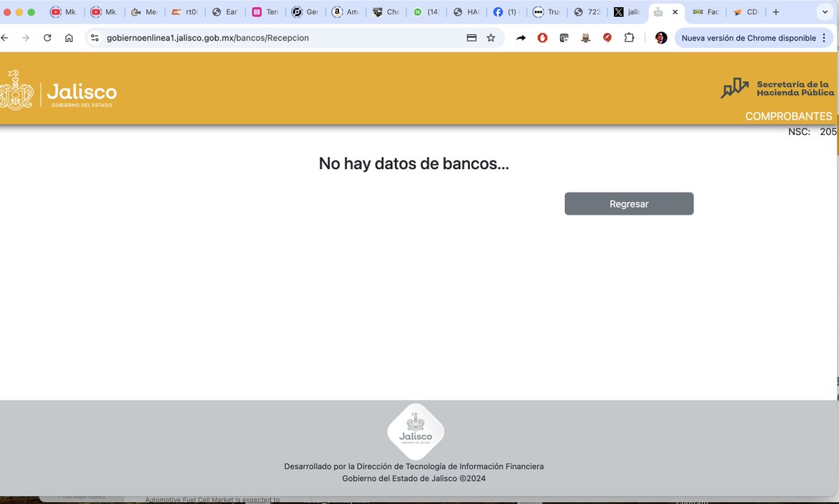Click 'Gobierno del Estado de Jalisco ©2024' text
839x504 pixels.
[414, 479]
